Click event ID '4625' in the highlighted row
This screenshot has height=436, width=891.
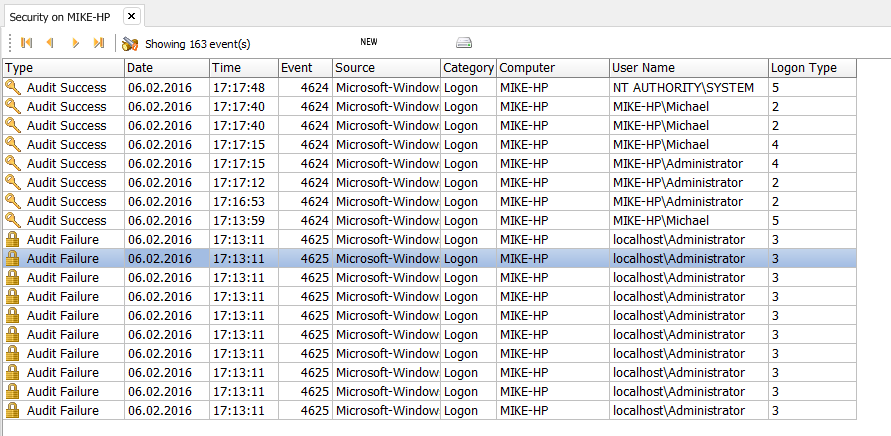(x=315, y=259)
